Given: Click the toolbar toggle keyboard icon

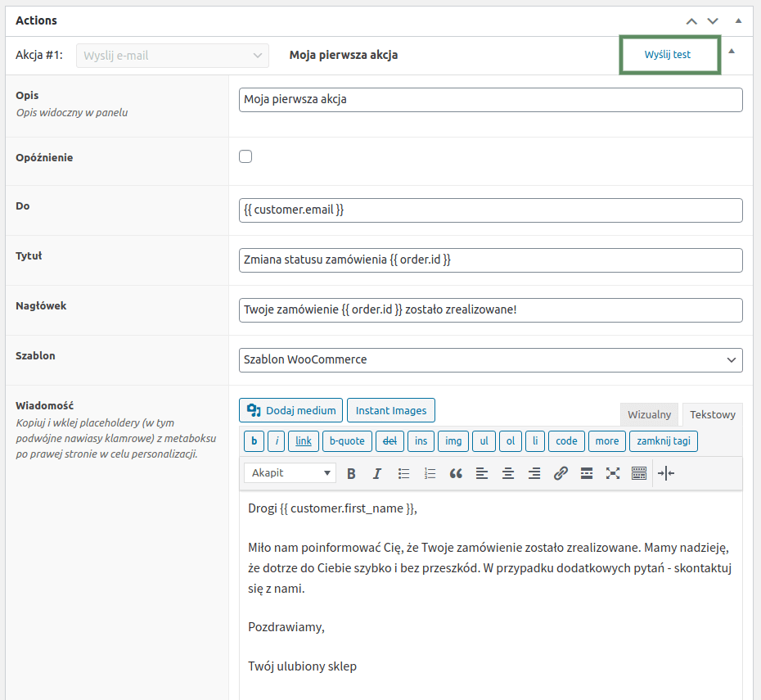Looking at the screenshot, I should coord(639,473).
